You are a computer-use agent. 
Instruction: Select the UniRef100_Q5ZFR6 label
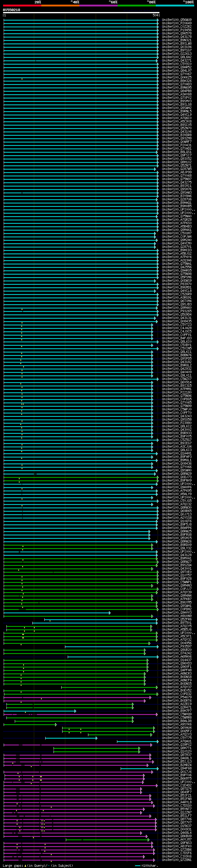[177, 619]
